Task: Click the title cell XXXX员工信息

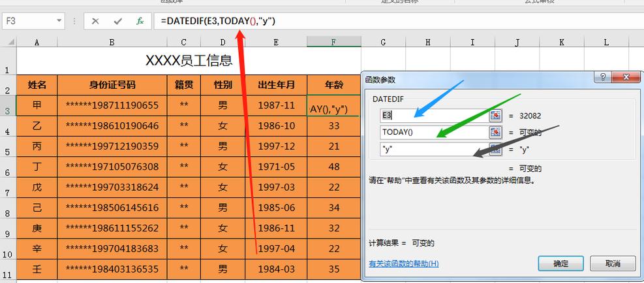Action: [x=189, y=61]
